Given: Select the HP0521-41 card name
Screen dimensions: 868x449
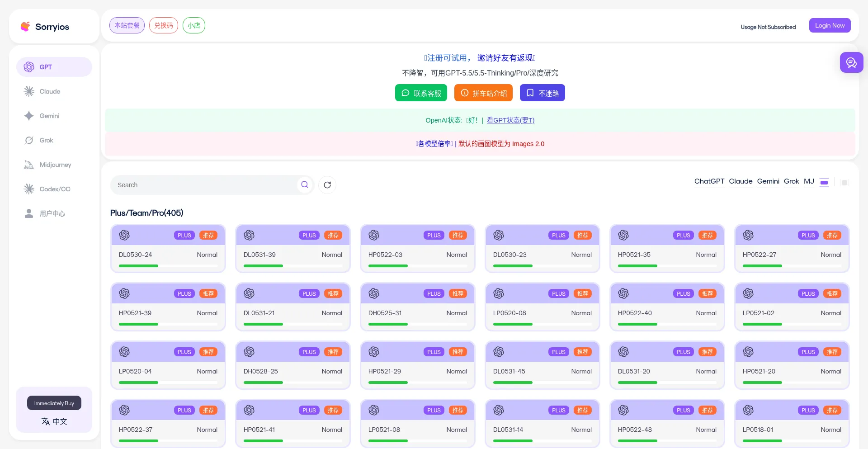Looking at the screenshot, I should click(x=259, y=430).
